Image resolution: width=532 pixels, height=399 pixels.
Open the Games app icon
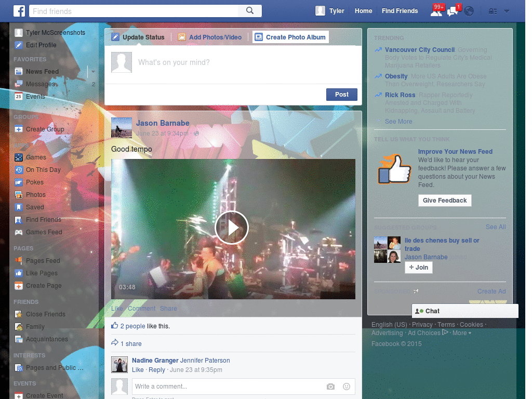click(x=19, y=157)
